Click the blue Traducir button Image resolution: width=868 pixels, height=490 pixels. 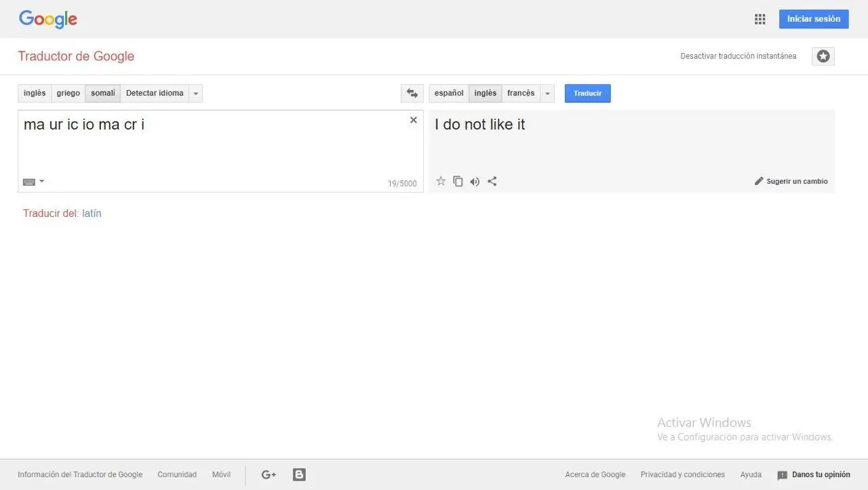coord(588,94)
